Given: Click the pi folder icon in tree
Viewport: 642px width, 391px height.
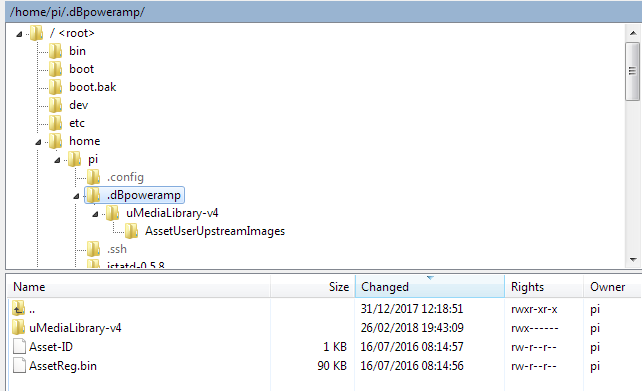Looking at the screenshot, I should pos(74,159).
